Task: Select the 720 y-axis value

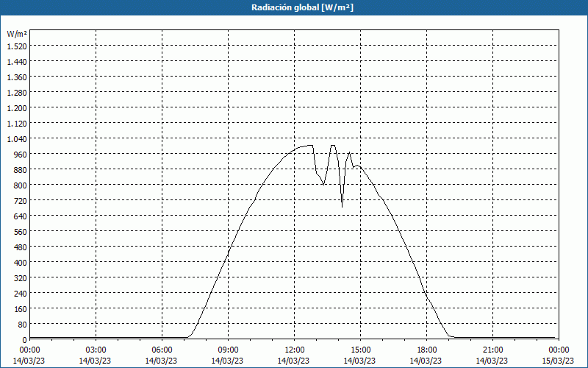Action: [21, 200]
